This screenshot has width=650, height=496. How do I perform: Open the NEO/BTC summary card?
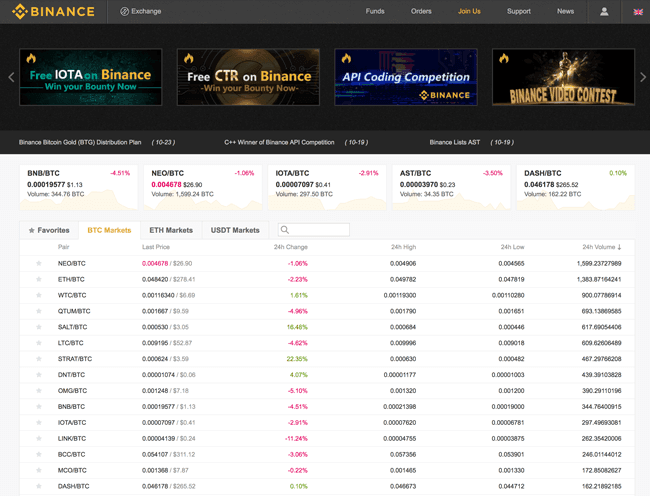click(203, 187)
